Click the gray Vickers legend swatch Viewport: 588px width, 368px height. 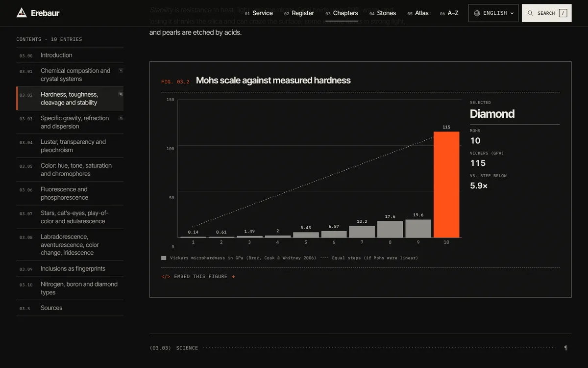pos(164,258)
